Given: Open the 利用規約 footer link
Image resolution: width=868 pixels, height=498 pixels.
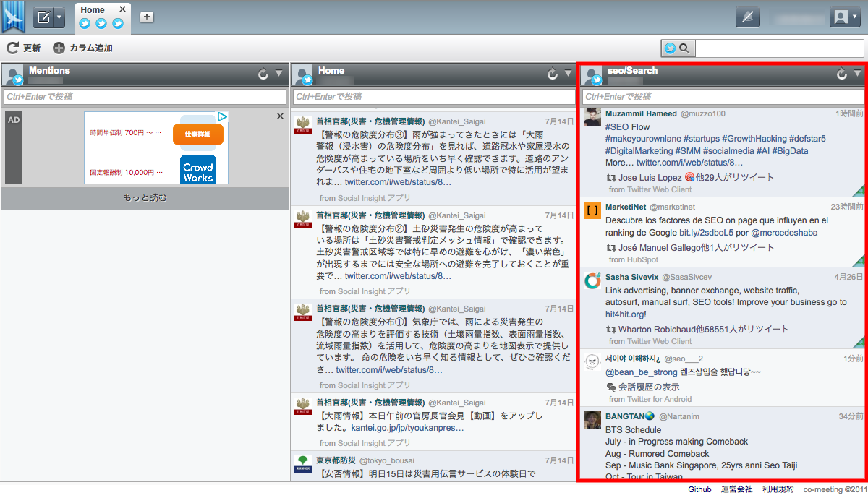Looking at the screenshot, I should point(778,489).
